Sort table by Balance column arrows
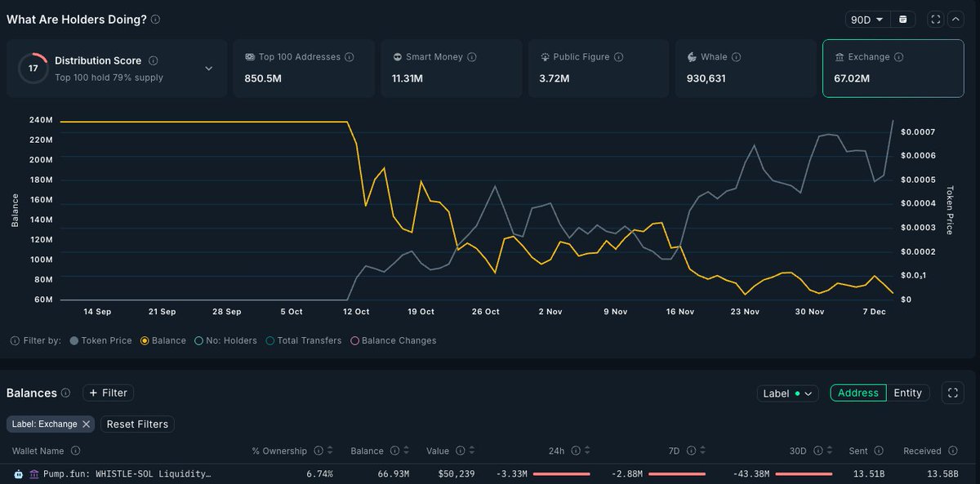Image resolution: width=980 pixels, height=484 pixels. [x=407, y=451]
